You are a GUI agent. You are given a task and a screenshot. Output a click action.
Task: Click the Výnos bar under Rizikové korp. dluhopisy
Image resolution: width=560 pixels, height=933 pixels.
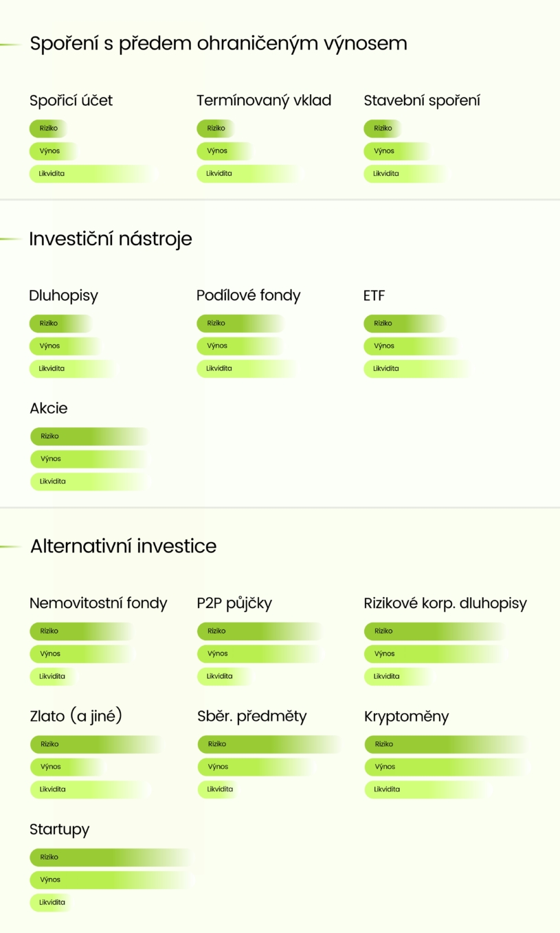[x=433, y=654]
